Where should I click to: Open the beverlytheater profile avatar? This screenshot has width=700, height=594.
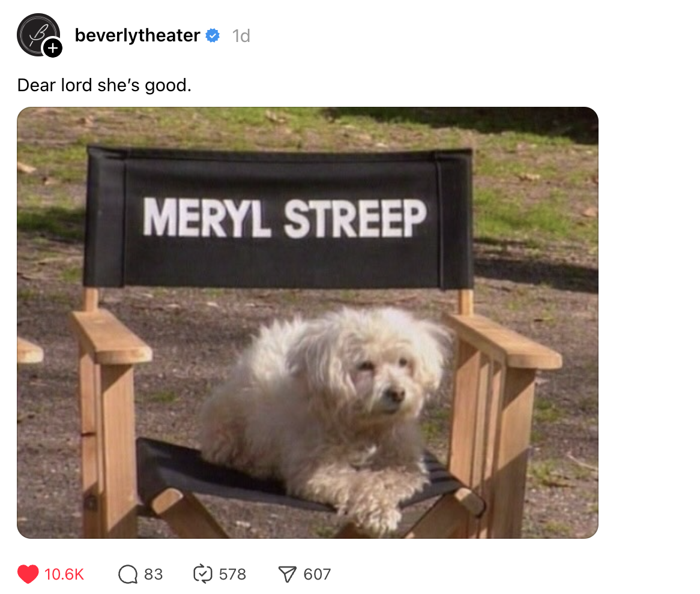point(38,35)
